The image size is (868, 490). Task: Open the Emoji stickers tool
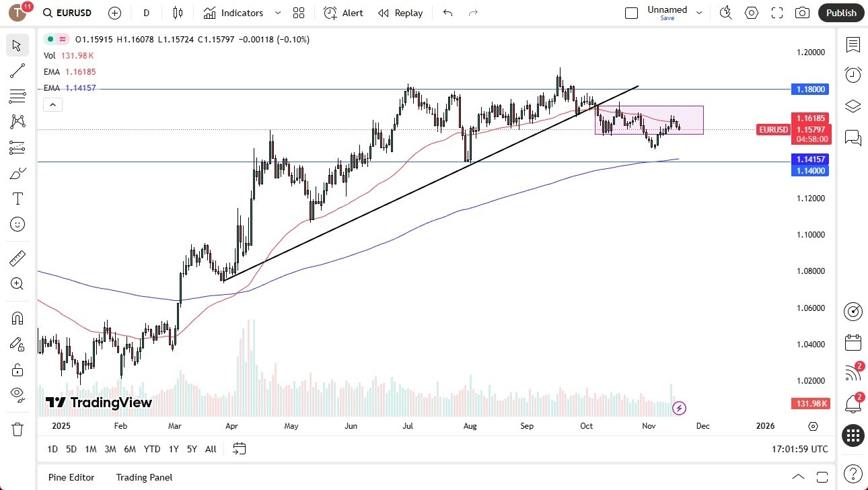click(17, 224)
